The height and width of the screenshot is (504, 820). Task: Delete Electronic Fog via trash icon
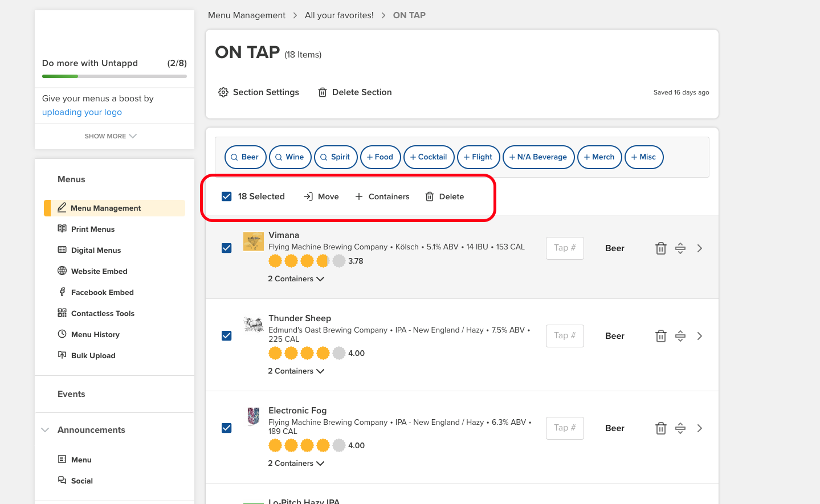point(661,428)
